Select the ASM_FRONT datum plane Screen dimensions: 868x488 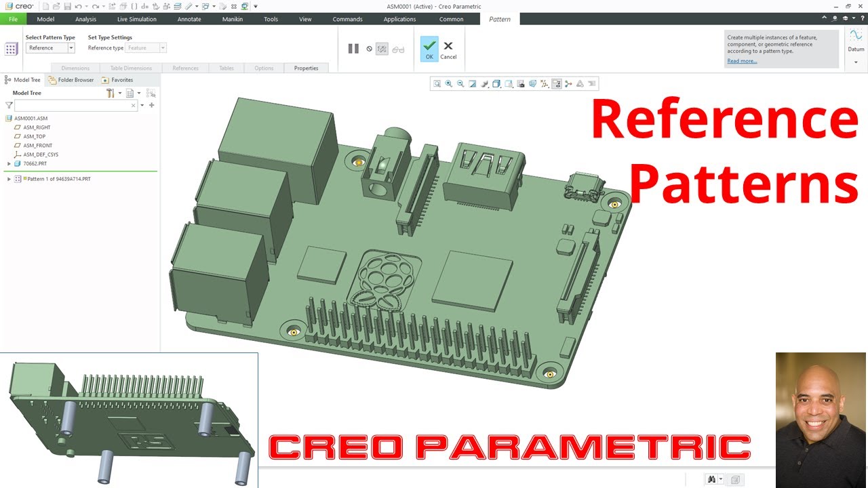pos(37,145)
